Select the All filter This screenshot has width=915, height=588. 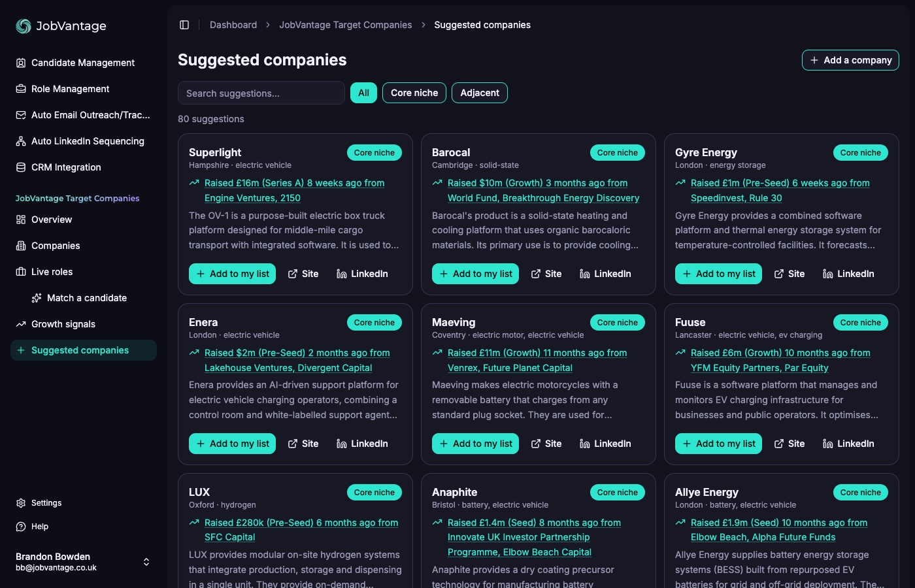coord(363,93)
